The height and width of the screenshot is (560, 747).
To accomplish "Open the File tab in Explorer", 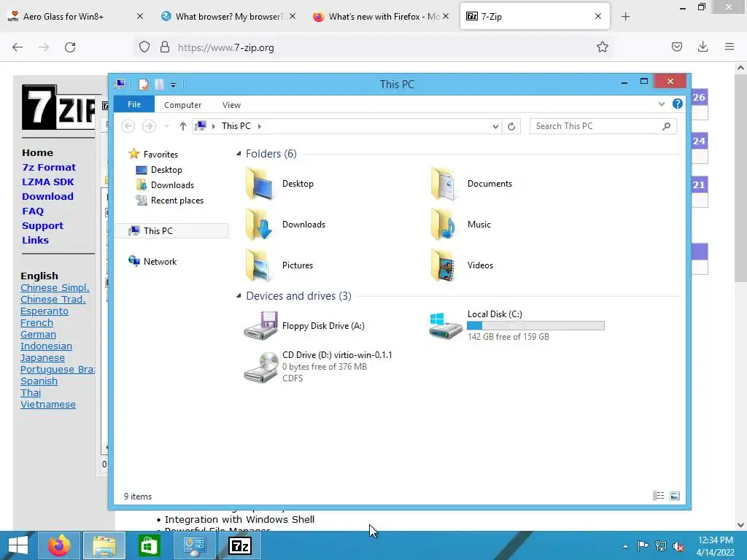I will (134, 104).
